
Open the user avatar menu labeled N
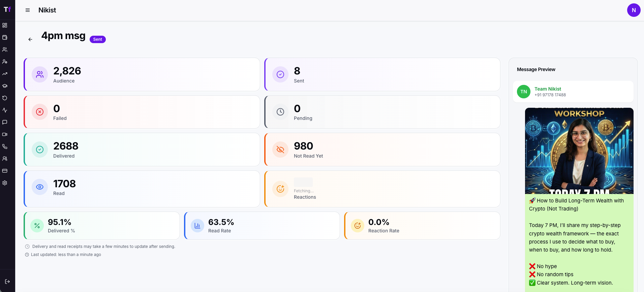(634, 10)
